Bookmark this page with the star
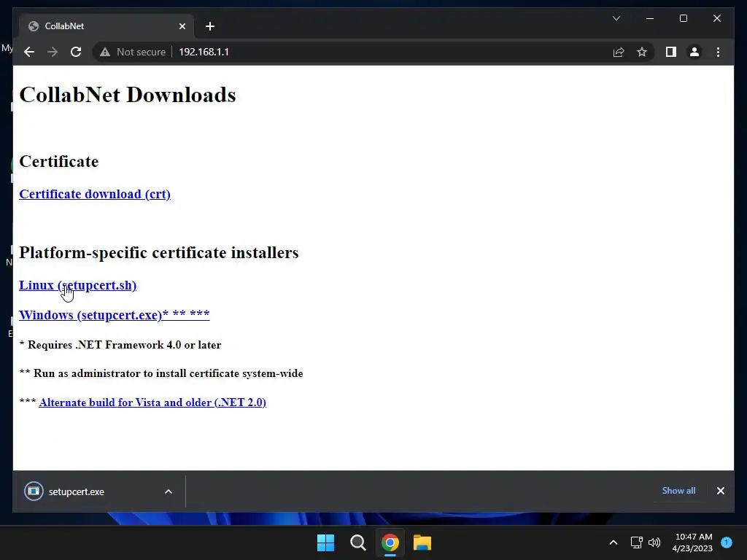Image resolution: width=747 pixels, height=560 pixels. (x=642, y=52)
